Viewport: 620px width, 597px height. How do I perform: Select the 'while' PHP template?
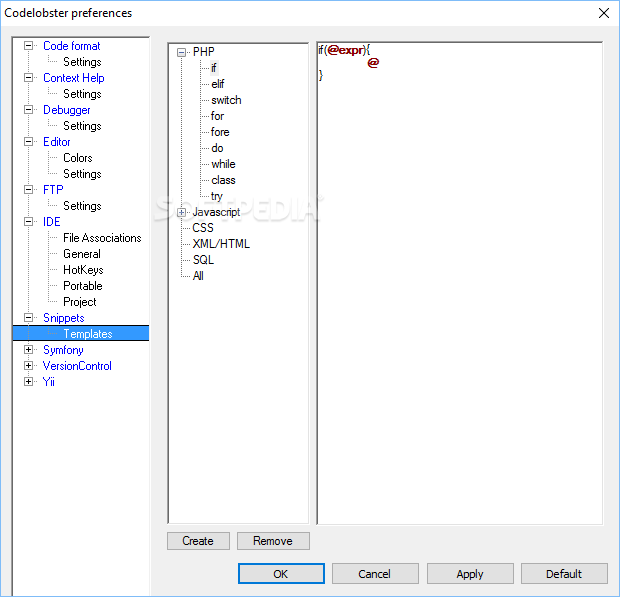[223, 164]
